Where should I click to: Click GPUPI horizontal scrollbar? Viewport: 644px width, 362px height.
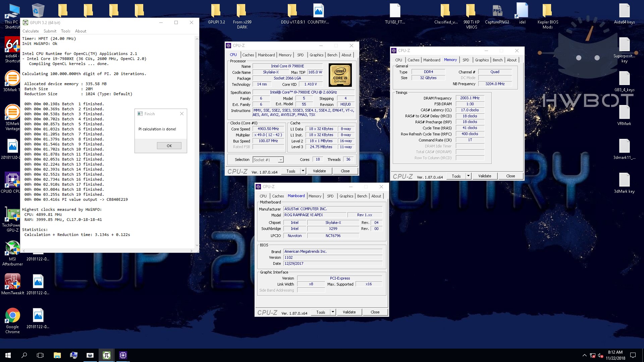(x=108, y=251)
